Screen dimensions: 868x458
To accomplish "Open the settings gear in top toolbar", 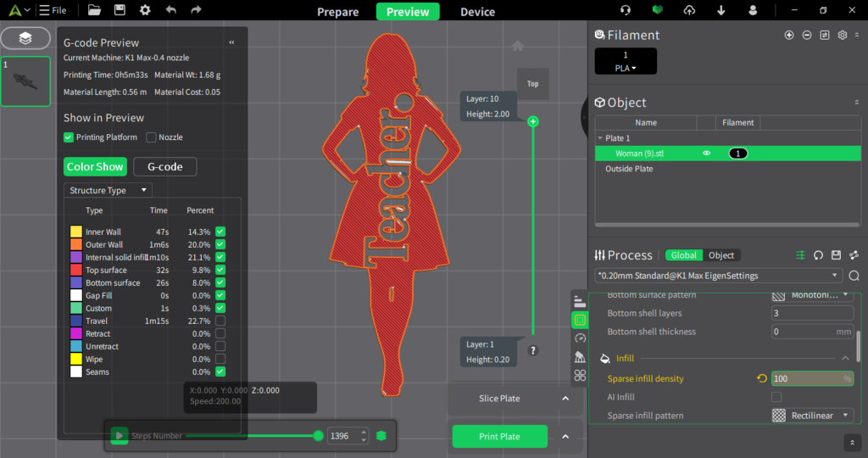I will click(x=145, y=10).
